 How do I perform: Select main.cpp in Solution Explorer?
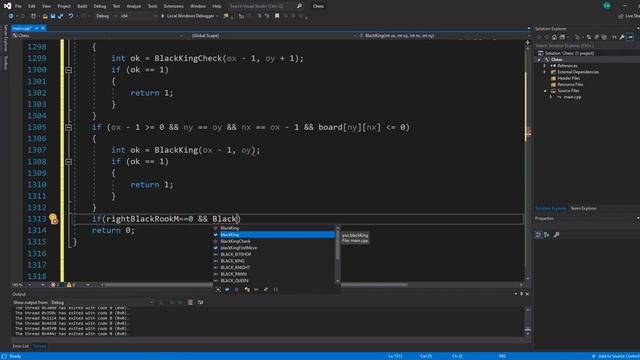pos(572,97)
